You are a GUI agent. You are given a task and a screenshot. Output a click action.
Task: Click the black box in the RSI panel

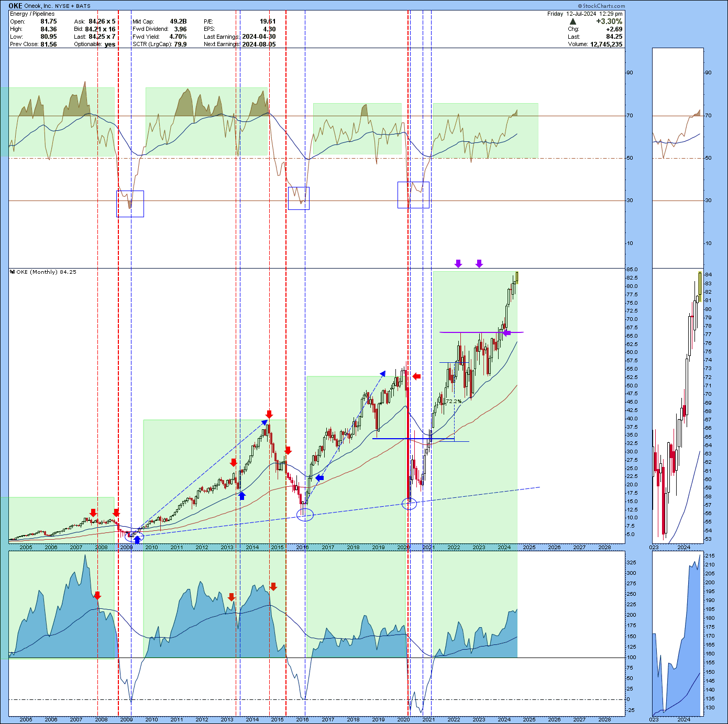(x=413, y=195)
